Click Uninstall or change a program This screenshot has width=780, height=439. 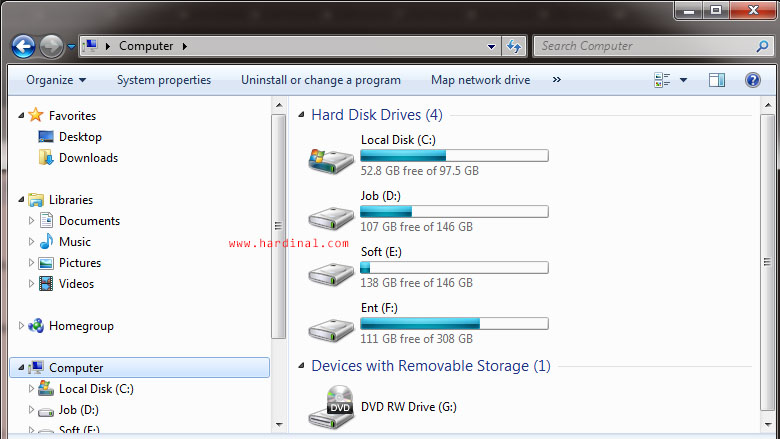coord(321,80)
